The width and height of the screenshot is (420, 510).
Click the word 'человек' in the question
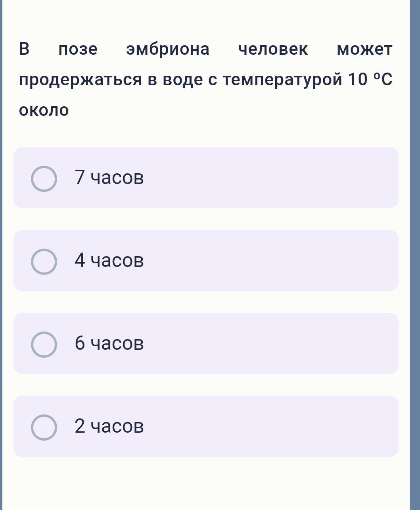(273, 49)
